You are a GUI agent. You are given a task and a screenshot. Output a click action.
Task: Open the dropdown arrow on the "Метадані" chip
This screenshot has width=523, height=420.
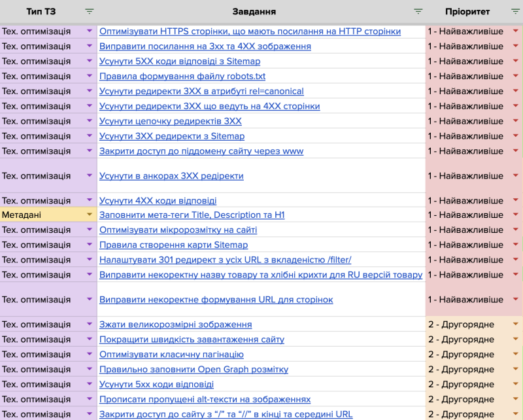pos(90,214)
